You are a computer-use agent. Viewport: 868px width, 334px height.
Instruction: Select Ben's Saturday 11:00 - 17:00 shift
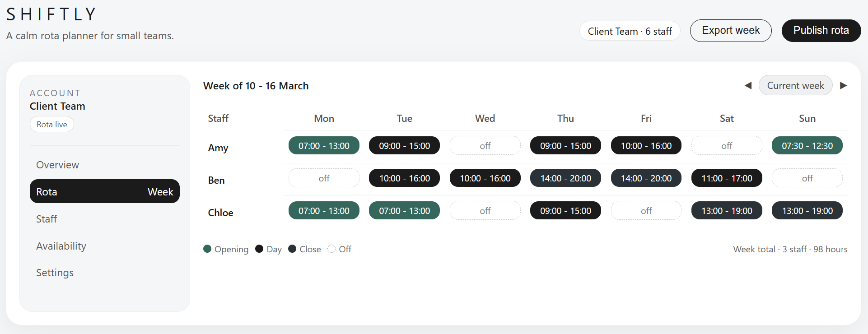point(727,178)
